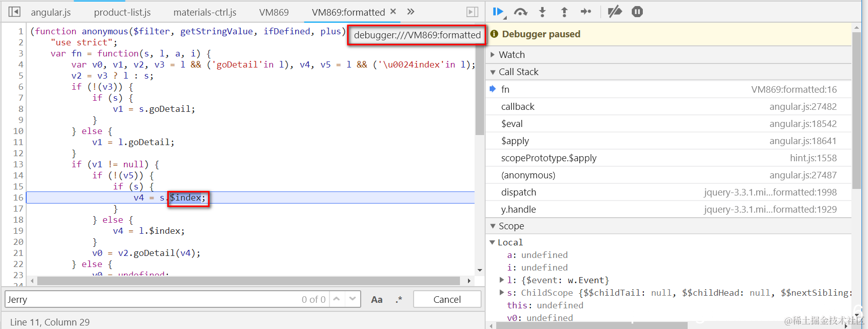Expand the l: {$event} variable

[502, 280]
